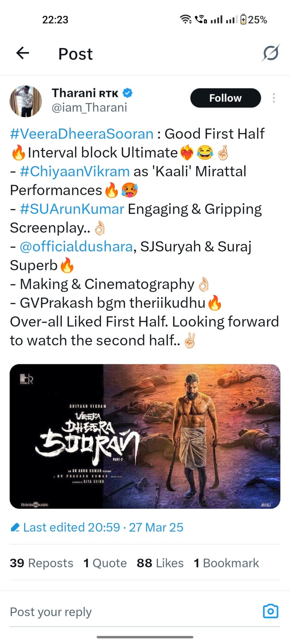Show the 39 Reposts list
This screenshot has height=644, width=290.
42,563
